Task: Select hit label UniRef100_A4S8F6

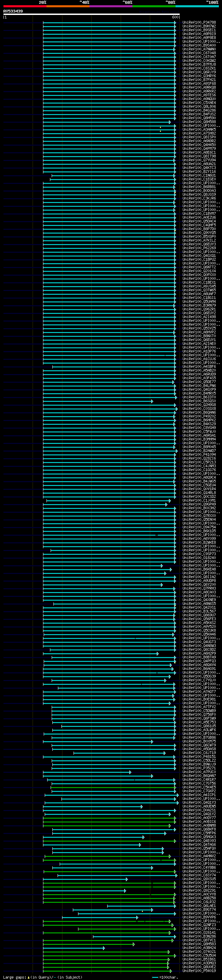Action: [x=199, y=366]
